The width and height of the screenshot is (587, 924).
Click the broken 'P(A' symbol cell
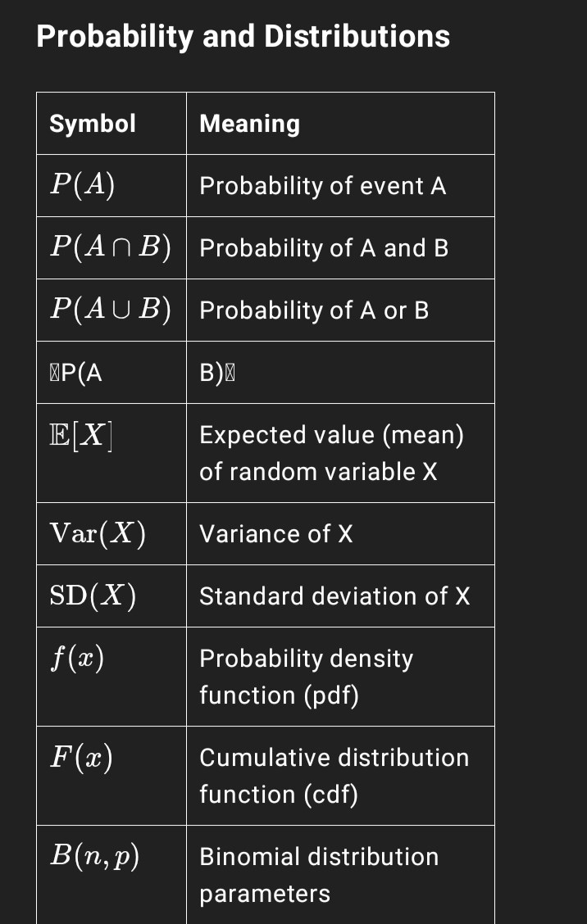tap(111, 373)
